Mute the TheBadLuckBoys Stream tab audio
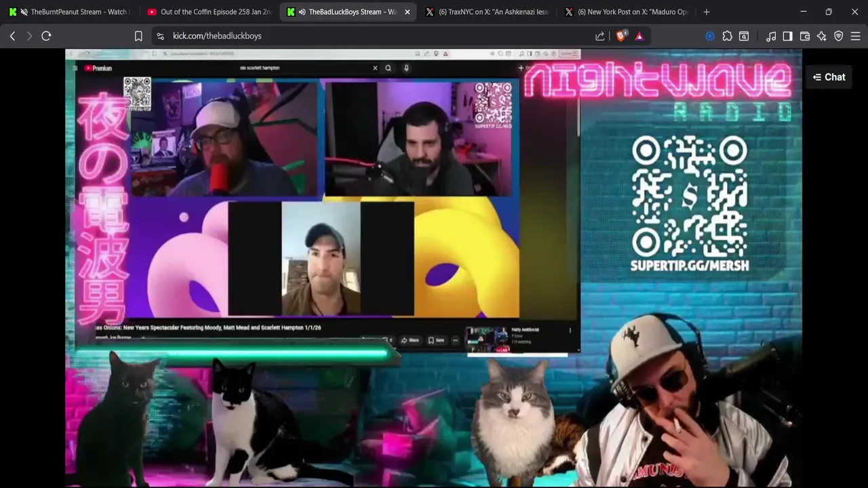Screen dimensions: 868x488 pyautogui.click(x=302, y=12)
